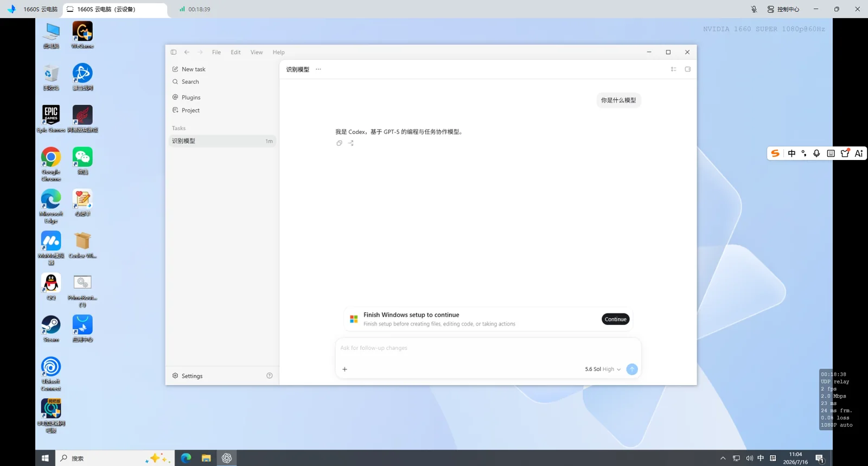Select the Google Chrome desktop icon
The image size is (868, 466).
coord(51,164)
